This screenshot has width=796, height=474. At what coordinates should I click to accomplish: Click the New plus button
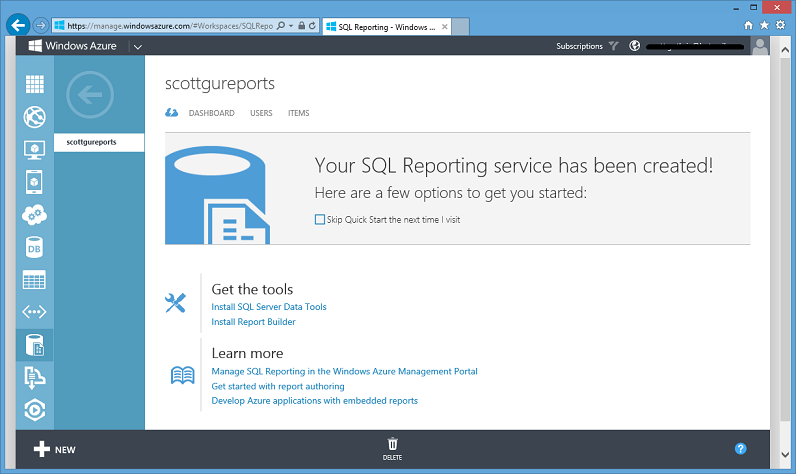54,449
